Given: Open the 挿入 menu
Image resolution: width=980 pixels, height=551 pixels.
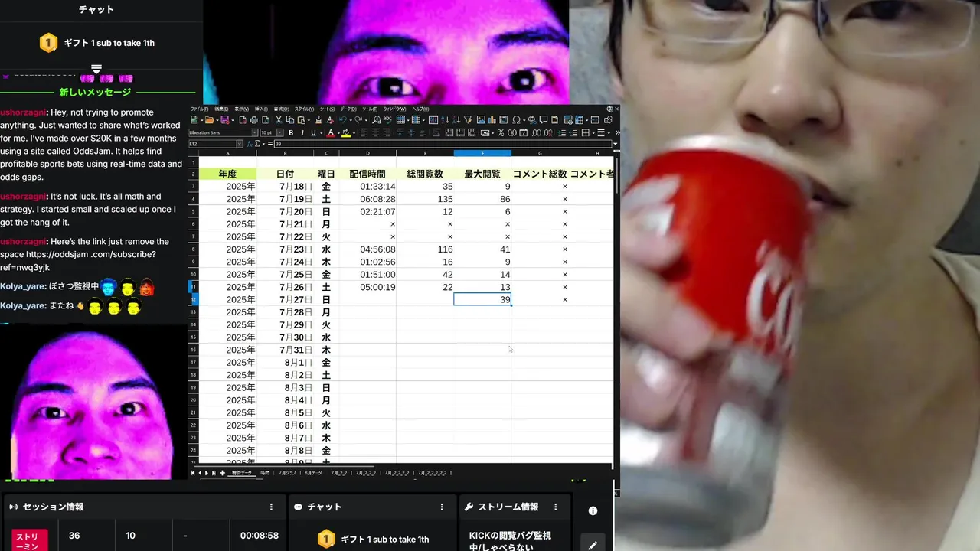Looking at the screenshot, I should [x=261, y=109].
